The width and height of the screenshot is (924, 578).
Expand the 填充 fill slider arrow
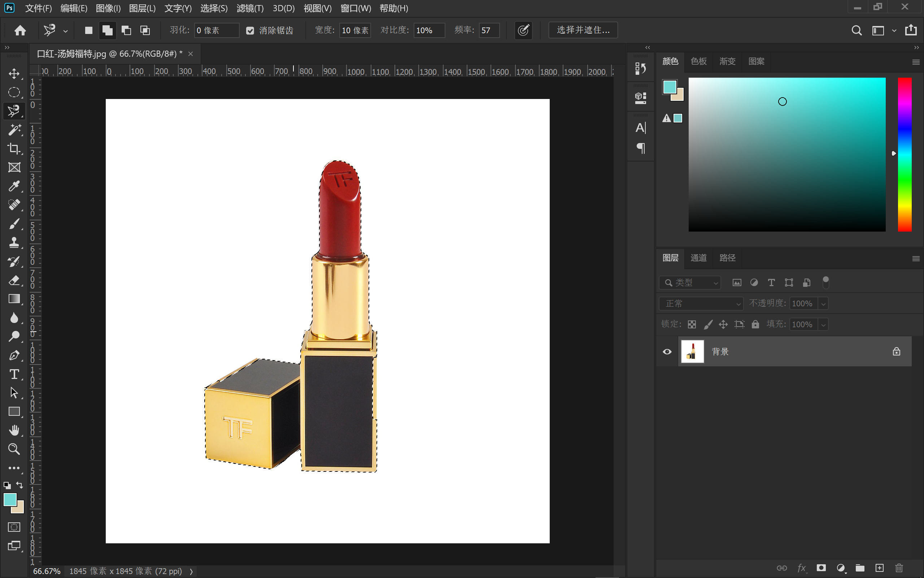pos(824,325)
